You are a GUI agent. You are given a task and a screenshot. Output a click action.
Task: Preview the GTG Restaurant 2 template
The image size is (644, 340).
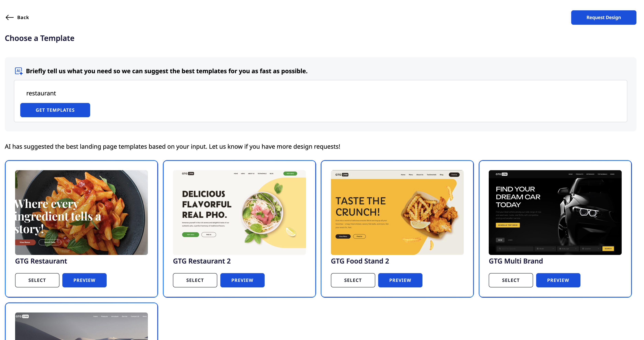(242, 280)
